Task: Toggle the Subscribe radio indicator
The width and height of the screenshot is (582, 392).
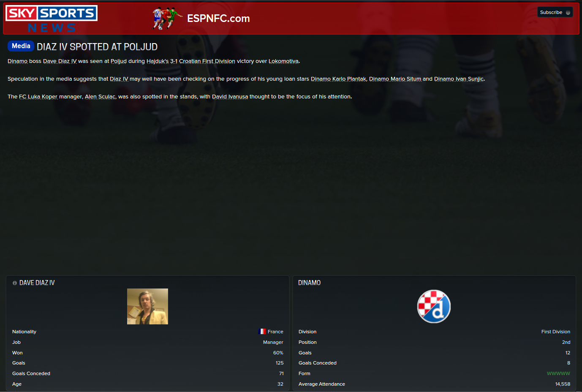Action: 568,12
